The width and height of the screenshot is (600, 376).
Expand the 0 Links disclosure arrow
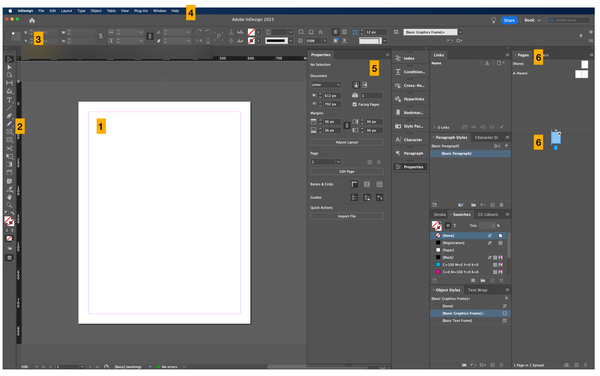434,127
